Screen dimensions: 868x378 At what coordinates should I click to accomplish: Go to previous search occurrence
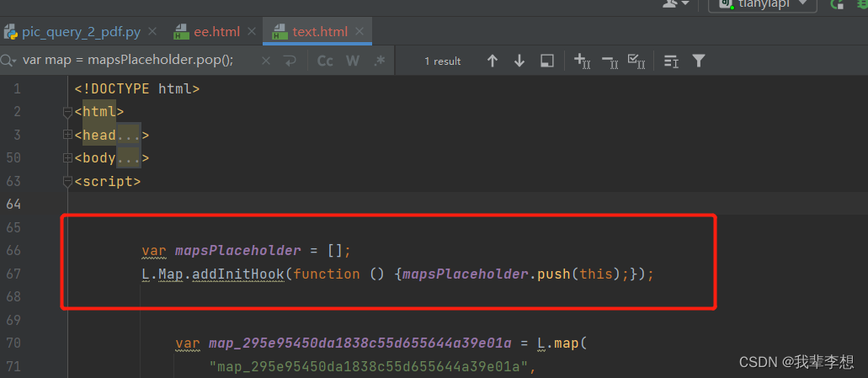tap(493, 61)
